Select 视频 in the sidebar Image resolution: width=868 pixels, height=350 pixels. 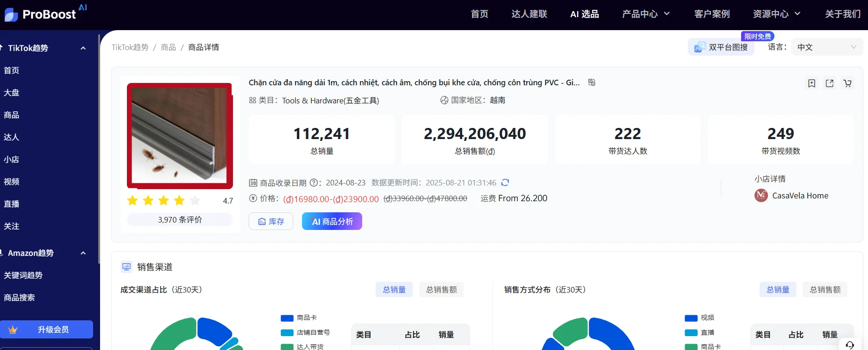[12, 182]
